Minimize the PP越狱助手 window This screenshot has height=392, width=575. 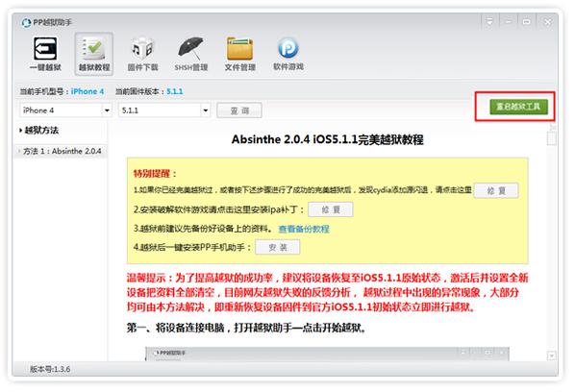tap(508, 22)
